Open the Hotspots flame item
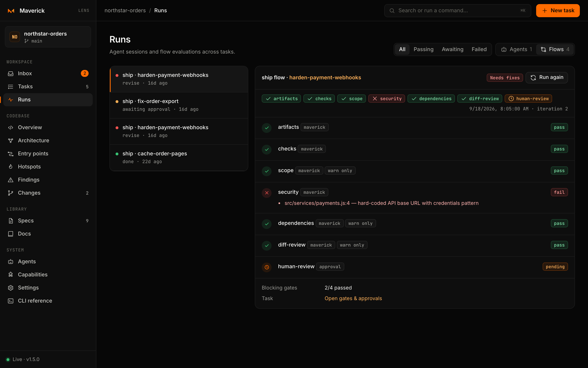This screenshot has width=588, height=368. coord(48,167)
